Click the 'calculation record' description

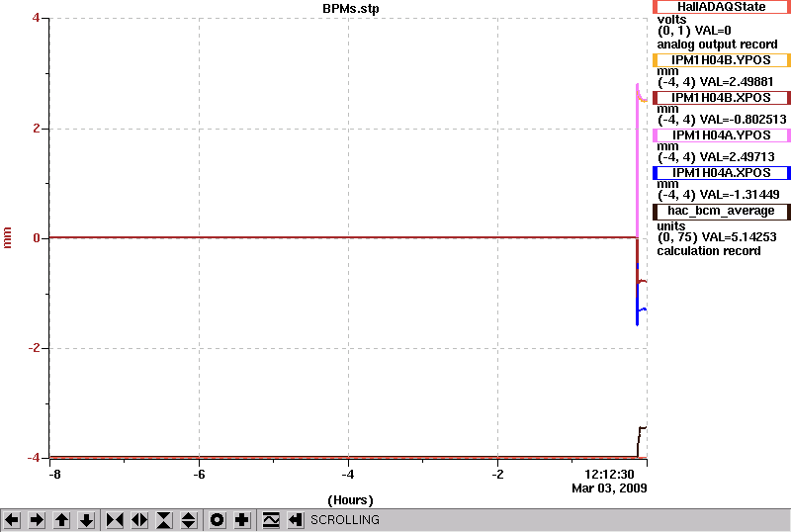(x=708, y=251)
